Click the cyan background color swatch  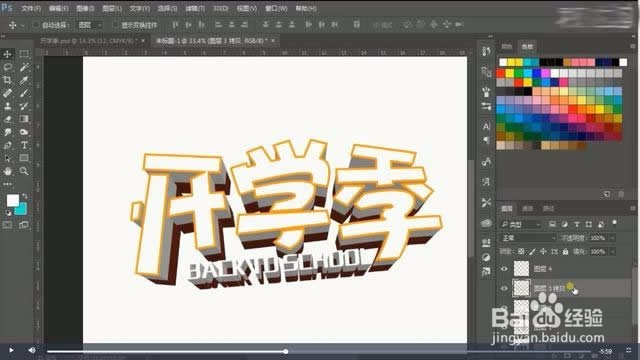(22, 210)
